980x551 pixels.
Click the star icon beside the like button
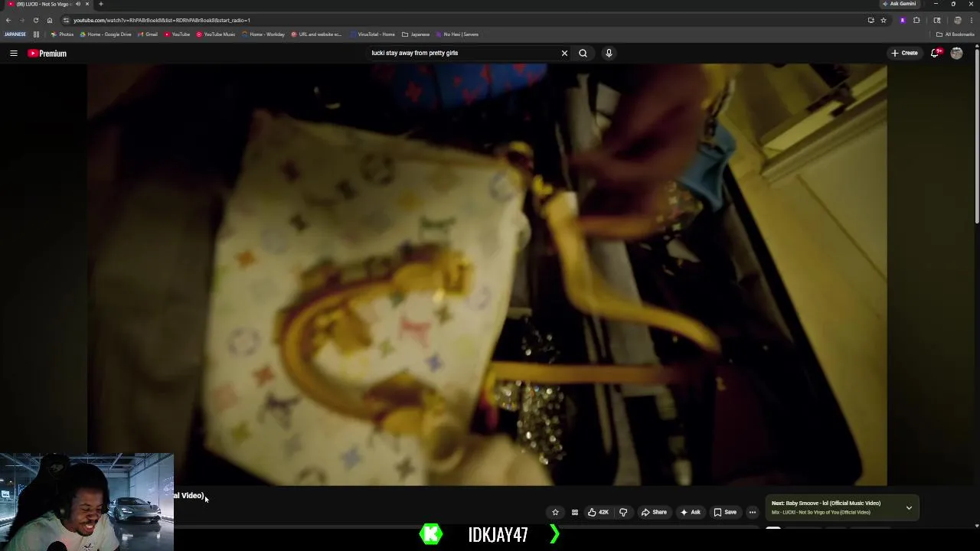pyautogui.click(x=555, y=512)
